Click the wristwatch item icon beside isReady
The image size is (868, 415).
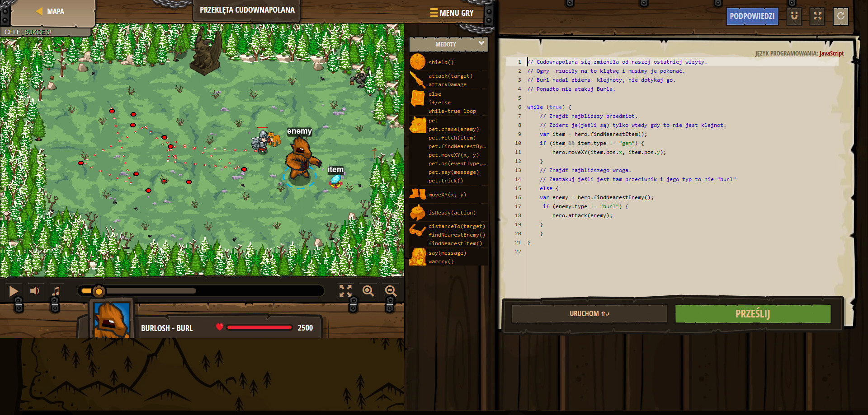418,212
